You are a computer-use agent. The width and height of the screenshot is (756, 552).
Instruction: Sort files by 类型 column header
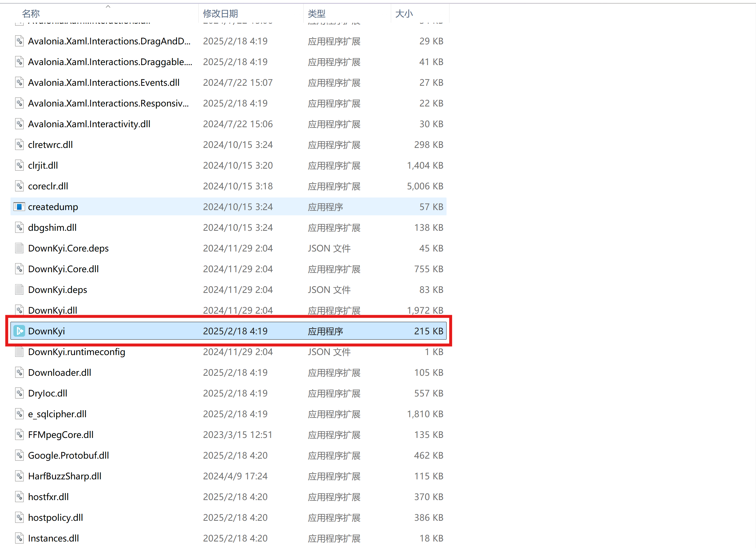tap(316, 14)
